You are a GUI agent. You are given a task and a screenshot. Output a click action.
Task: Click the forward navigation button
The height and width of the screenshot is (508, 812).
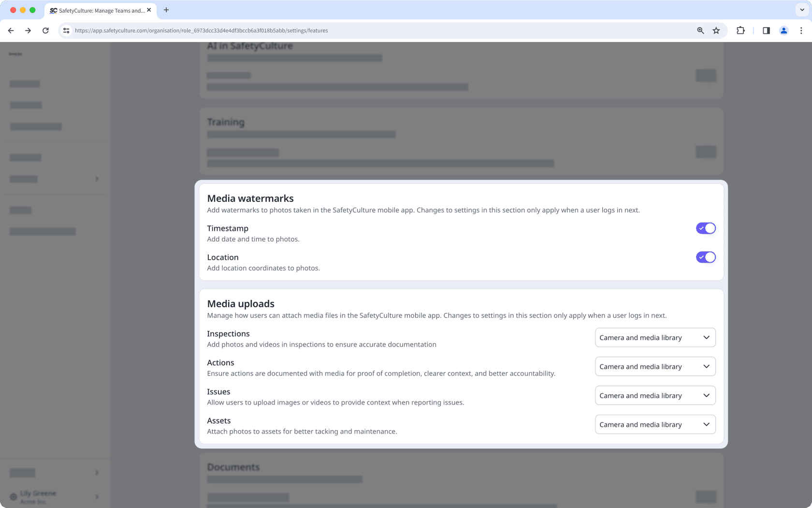tap(28, 30)
